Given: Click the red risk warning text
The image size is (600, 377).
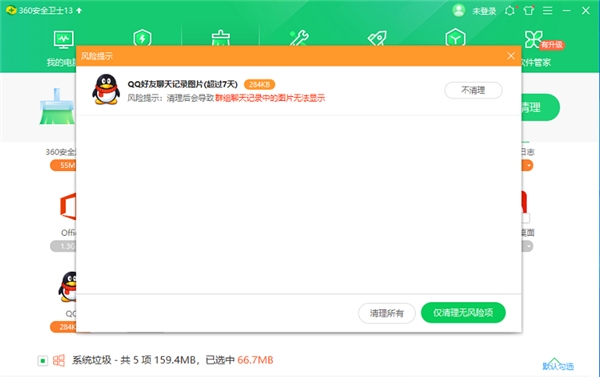Looking at the screenshot, I should (x=270, y=98).
